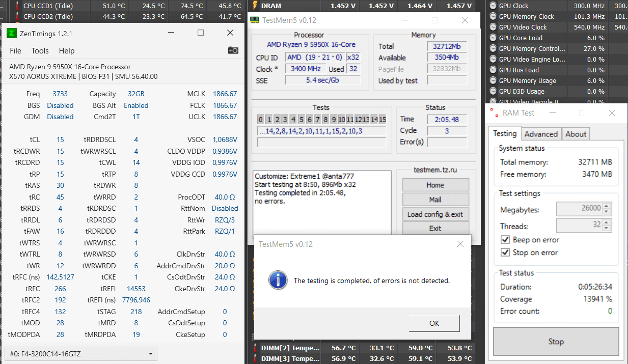This screenshot has height=364, width=628.
Task: Open the ZenTimings File menu
Action: [15, 50]
